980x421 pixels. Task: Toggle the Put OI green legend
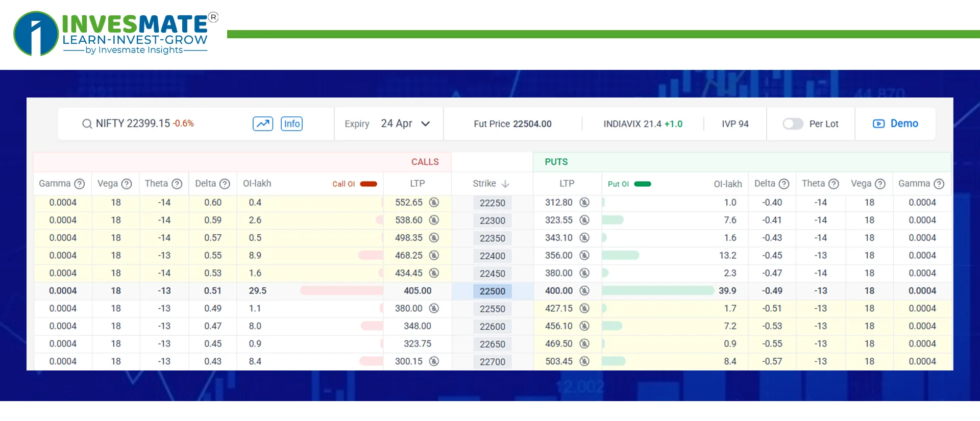[642, 184]
